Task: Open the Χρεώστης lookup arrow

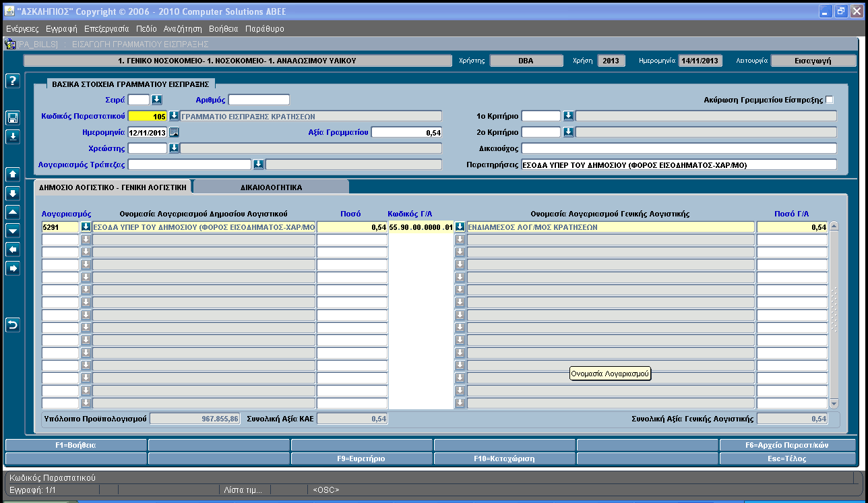Action: point(173,148)
